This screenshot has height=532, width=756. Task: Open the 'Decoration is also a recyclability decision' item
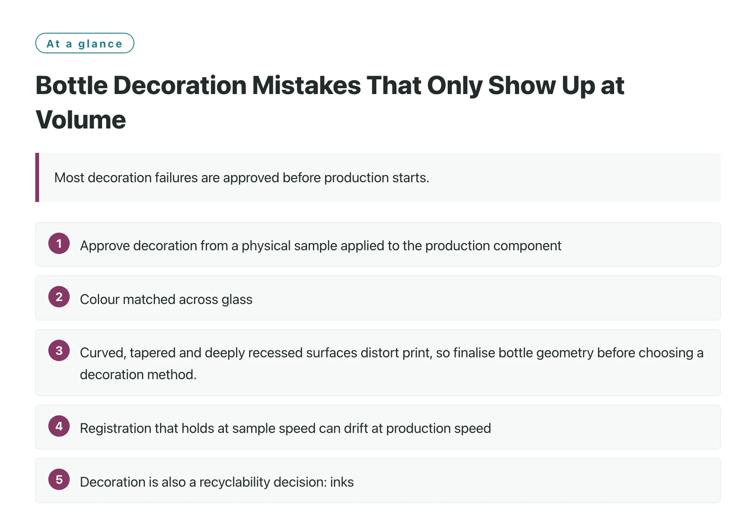[x=378, y=481]
